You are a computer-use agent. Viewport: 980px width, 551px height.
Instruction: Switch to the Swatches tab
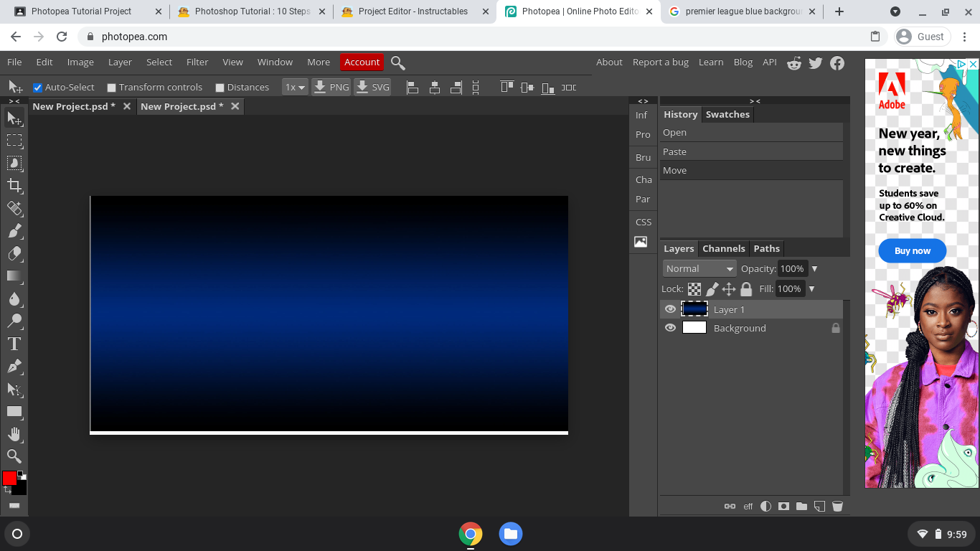[x=727, y=114]
